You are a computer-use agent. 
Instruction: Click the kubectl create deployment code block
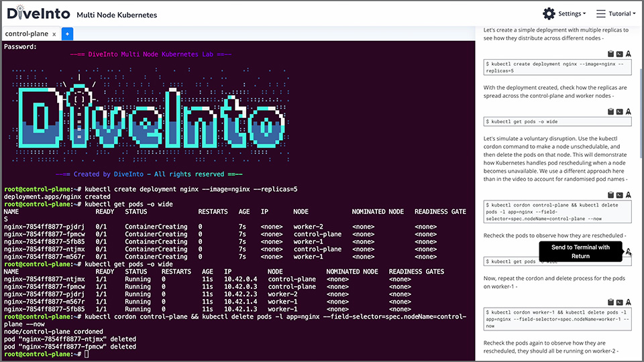click(x=557, y=67)
